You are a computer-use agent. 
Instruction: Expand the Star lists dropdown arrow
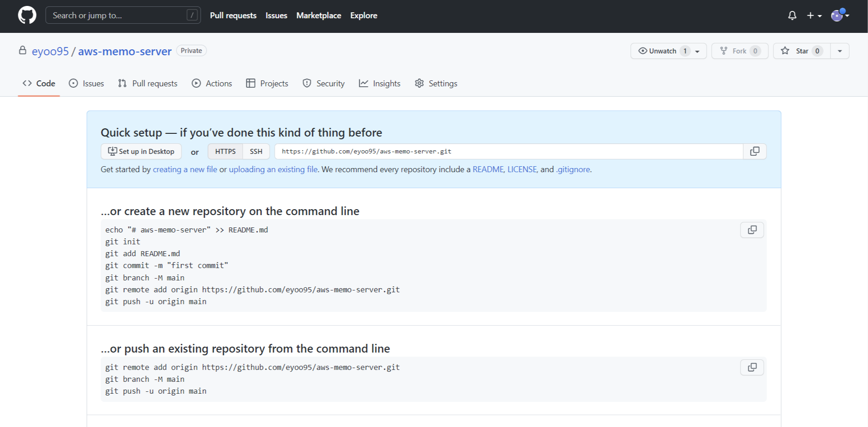point(840,51)
